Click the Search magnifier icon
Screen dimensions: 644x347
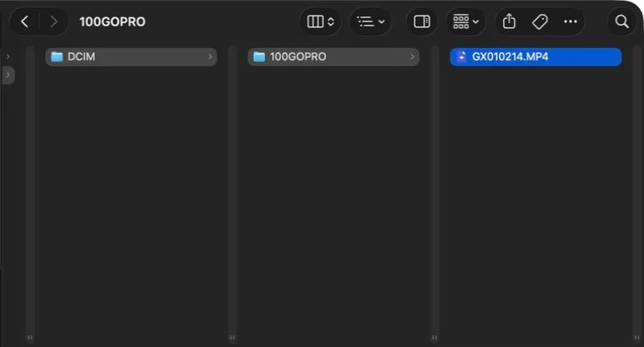(x=622, y=21)
